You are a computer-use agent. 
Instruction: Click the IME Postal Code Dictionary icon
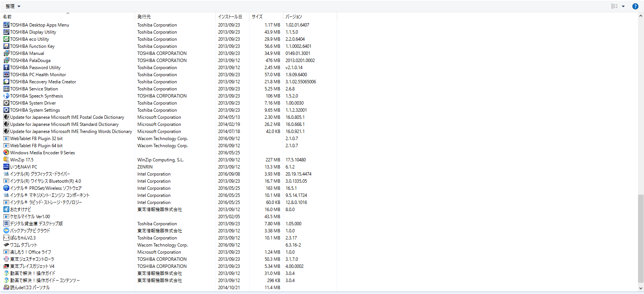click(6, 117)
